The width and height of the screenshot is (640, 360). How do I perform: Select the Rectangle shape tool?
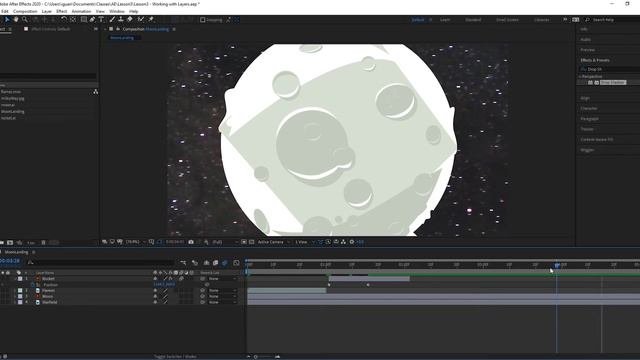[83, 19]
